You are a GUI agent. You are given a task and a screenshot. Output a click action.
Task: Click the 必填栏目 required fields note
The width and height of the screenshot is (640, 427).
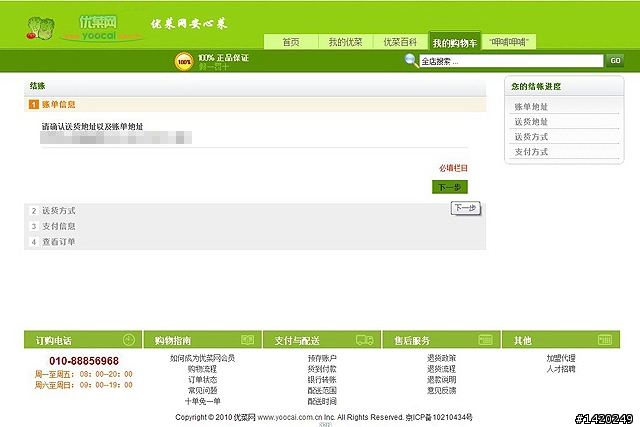(x=453, y=168)
